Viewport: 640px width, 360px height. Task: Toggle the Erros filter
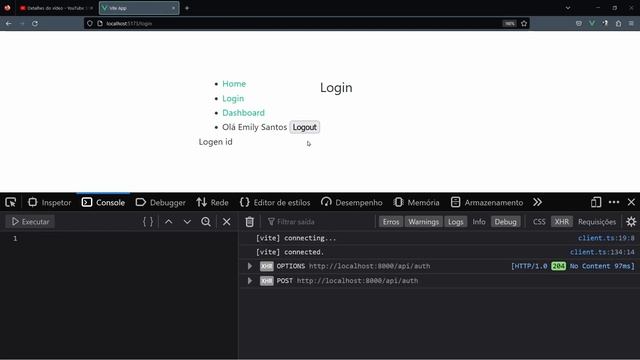391,222
